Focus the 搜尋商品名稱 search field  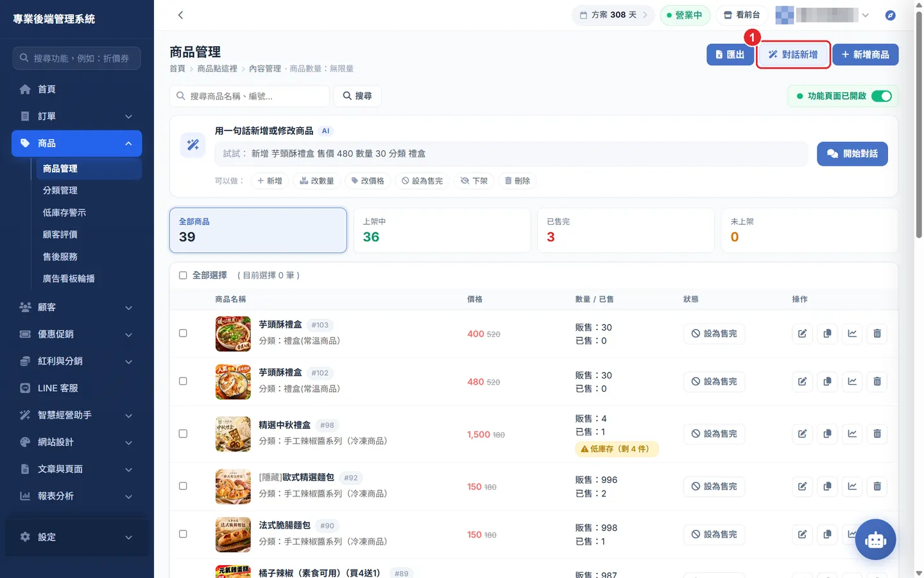250,96
